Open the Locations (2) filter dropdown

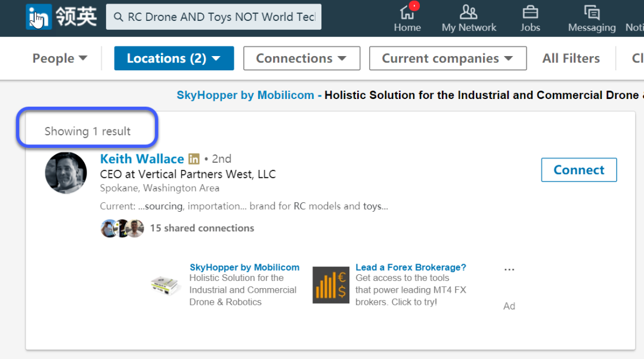coord(174,58)
